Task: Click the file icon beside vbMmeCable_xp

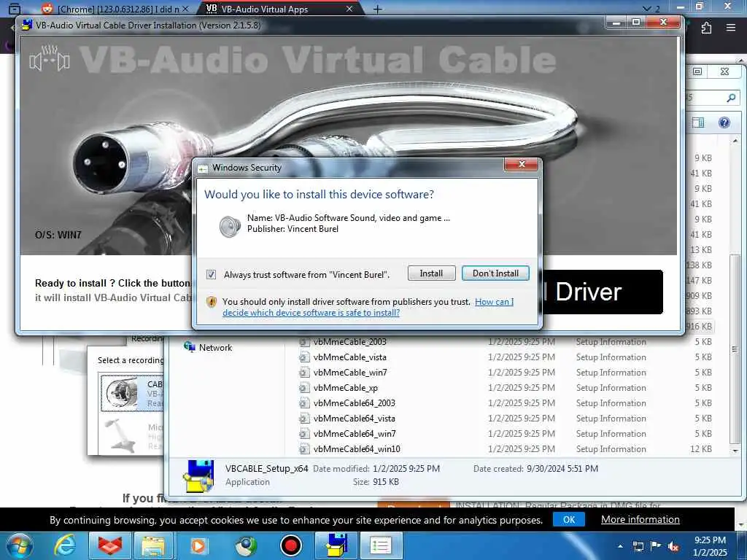Action: pyautogui.click(x=304, y=388)
